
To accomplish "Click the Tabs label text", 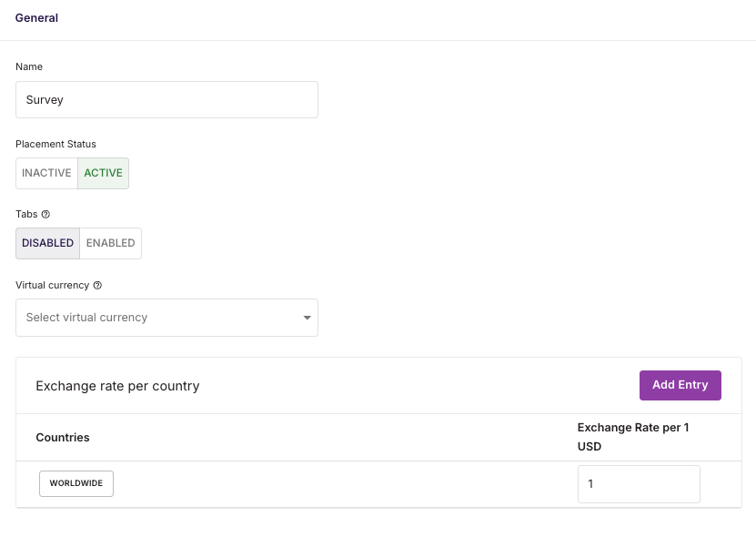I will coord(26,214).
